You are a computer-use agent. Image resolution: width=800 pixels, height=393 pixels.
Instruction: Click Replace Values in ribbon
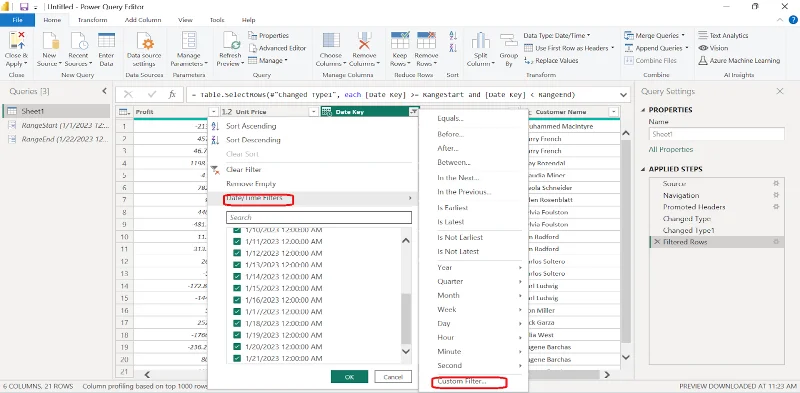click(x=551, y=60)
